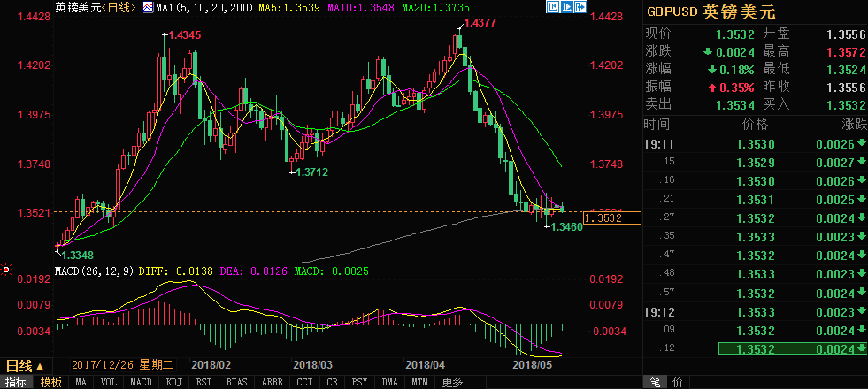Click the GBPUSD 英镑美元 panel title
Viewport: 868px width, 389px height.
(713, 12)
